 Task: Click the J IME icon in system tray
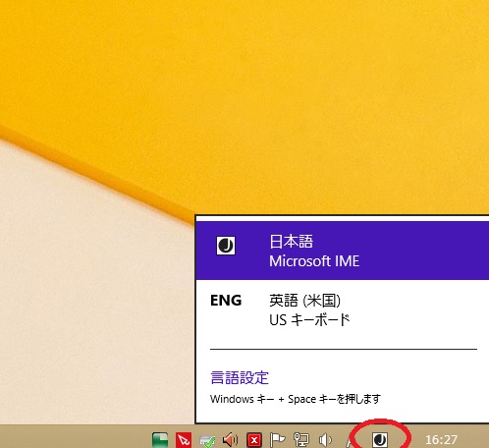coord(380,439)
